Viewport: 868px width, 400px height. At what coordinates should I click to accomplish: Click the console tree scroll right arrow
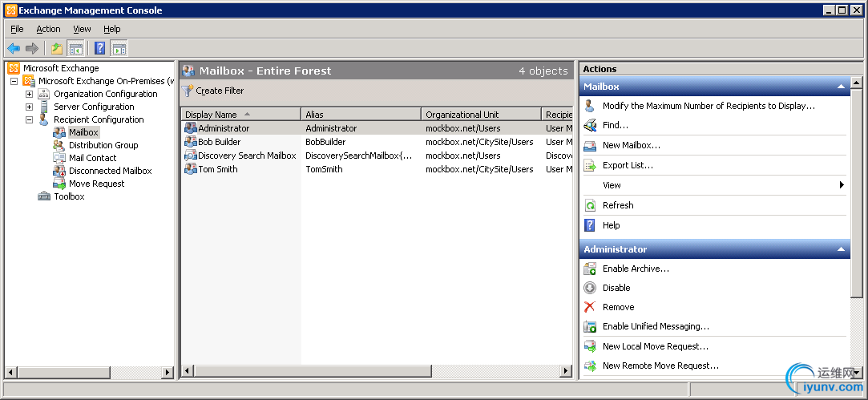pos(168,372)
